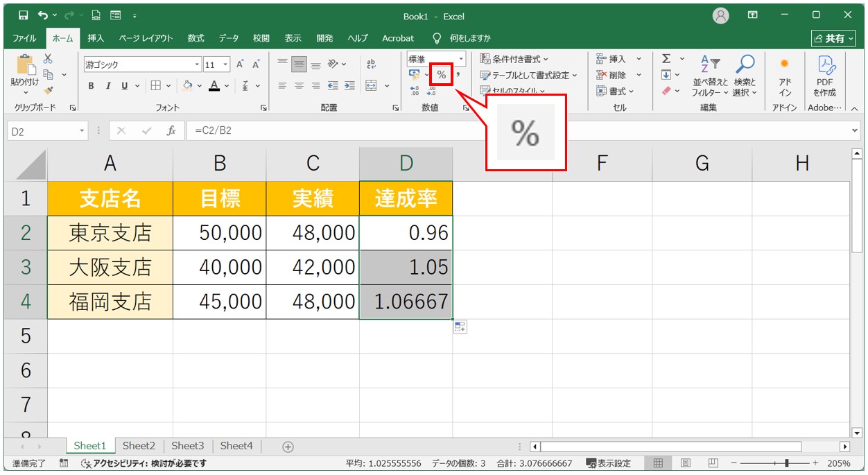Select cell C3 containing 42,000
This screenshot has width=868, height=475.
313,268
